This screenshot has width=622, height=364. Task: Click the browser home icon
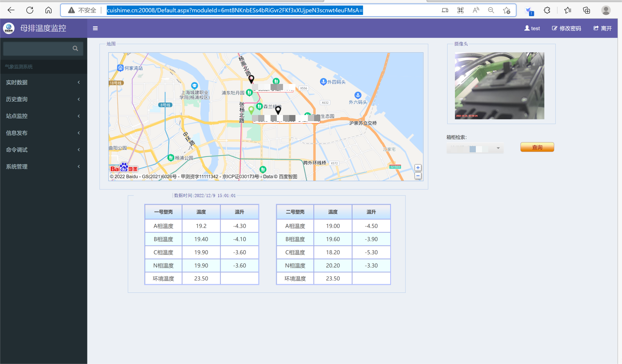tap(49, 10)
